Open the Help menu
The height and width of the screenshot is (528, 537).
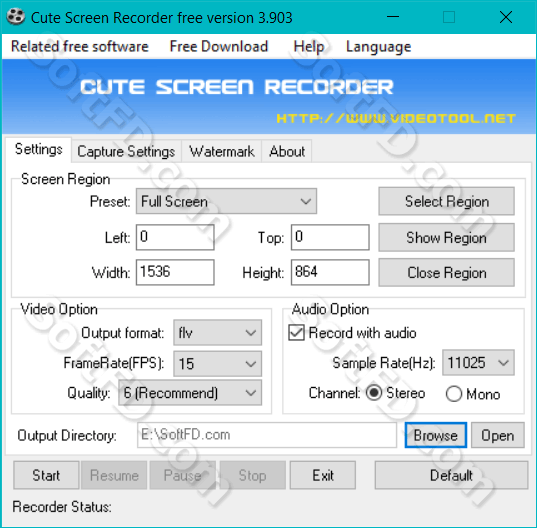[309, 47]
